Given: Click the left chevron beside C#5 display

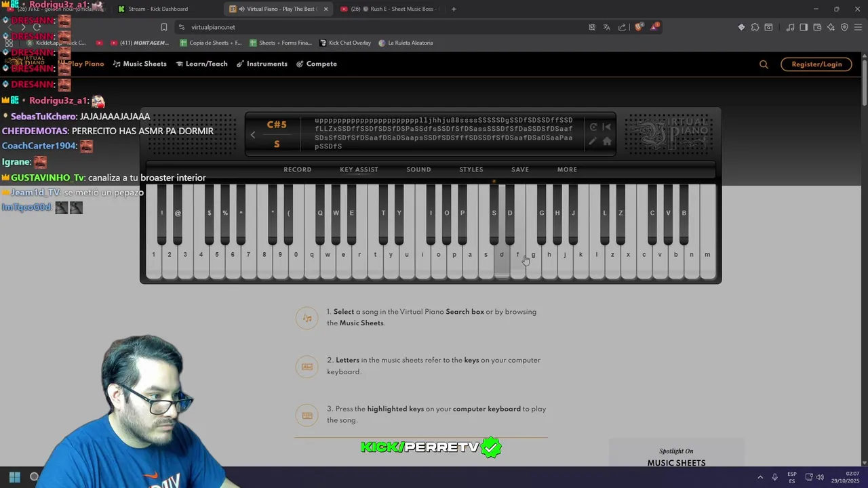Looking at the screenshot, I should point(253,134).
